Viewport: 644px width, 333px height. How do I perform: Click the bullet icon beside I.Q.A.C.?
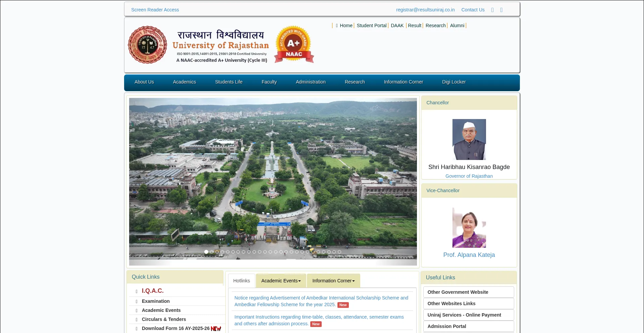click(137, 291)
